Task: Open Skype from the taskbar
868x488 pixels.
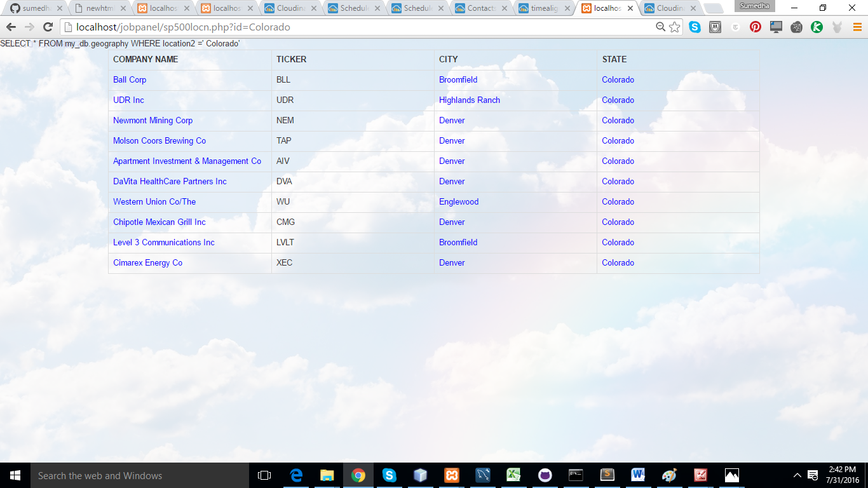Action: pos(390,475)
